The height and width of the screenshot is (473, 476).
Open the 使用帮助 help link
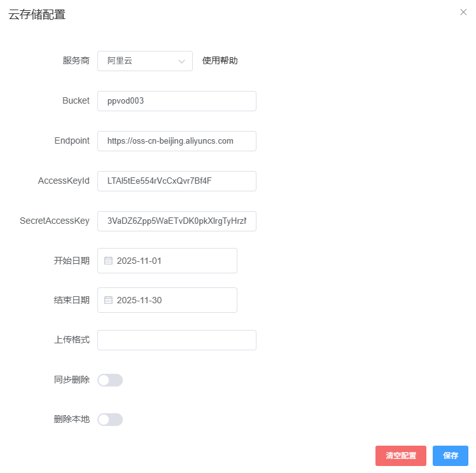pos(220,61)
